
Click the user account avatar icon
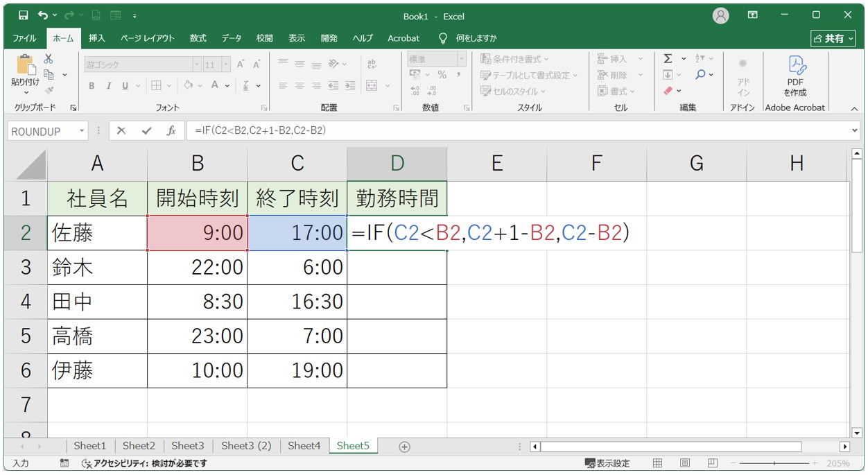[x=721, y=15]
